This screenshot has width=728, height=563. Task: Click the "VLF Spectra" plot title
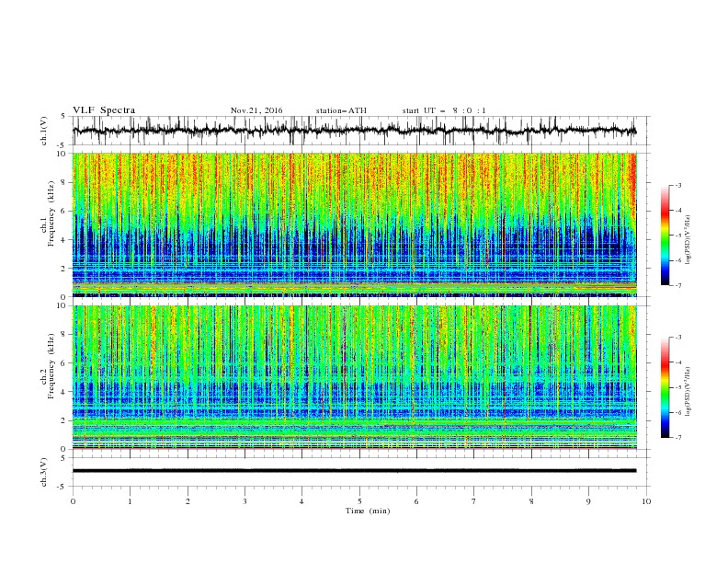104,110
